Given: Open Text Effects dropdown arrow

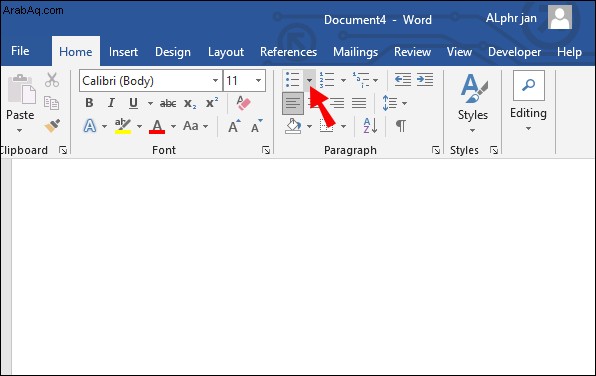Looking at the screenshot, I should coord(105,126).
